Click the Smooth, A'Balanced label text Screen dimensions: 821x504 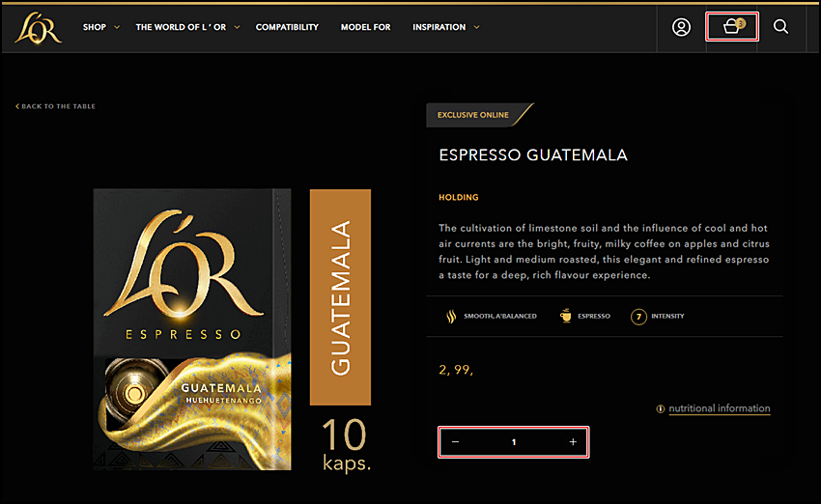[x=500, y=316]
